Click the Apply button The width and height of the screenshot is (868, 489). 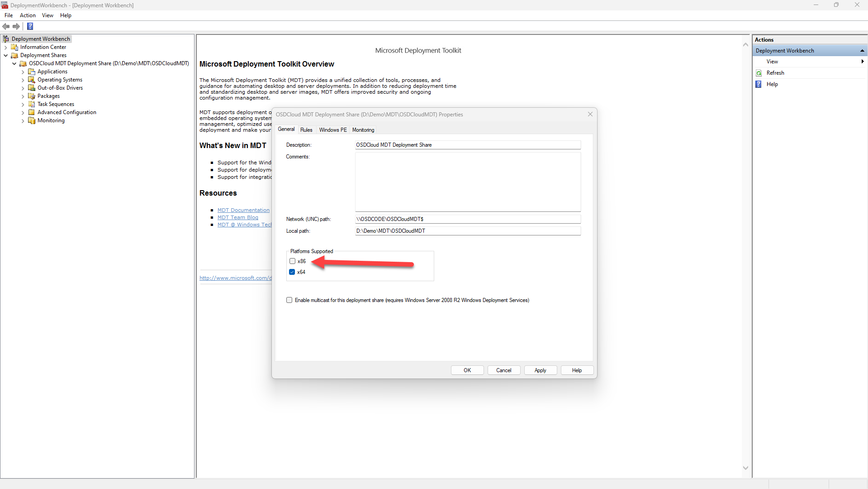tap(540, 370)
